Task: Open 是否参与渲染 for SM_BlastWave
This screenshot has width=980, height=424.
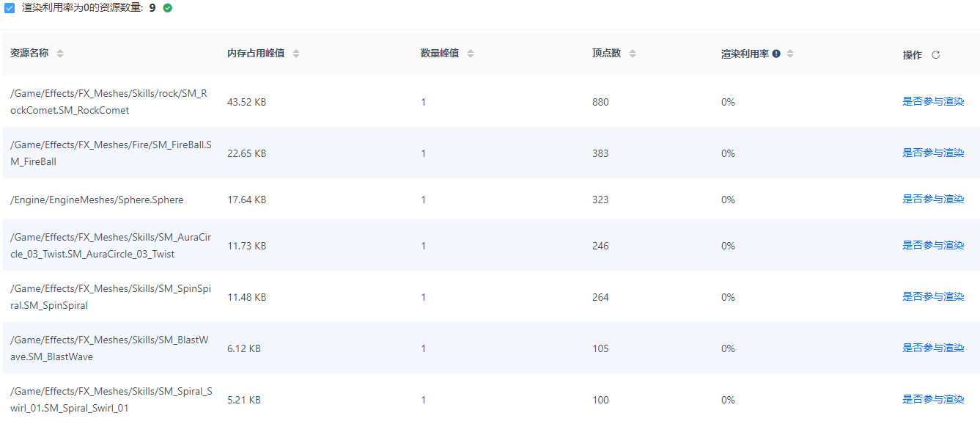Action: coord(933,348)
